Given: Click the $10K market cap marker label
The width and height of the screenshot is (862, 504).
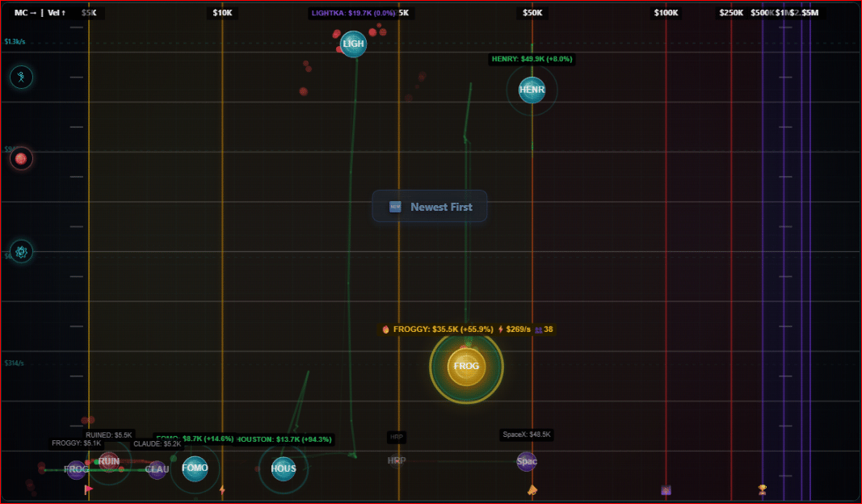Looking at the screenshot, I should tap(222, 13).
